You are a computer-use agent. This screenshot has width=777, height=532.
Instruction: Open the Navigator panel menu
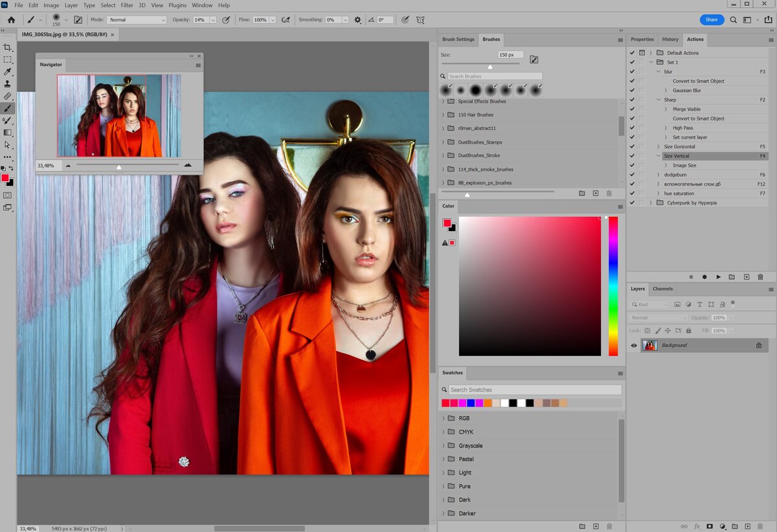click(198, 65)
